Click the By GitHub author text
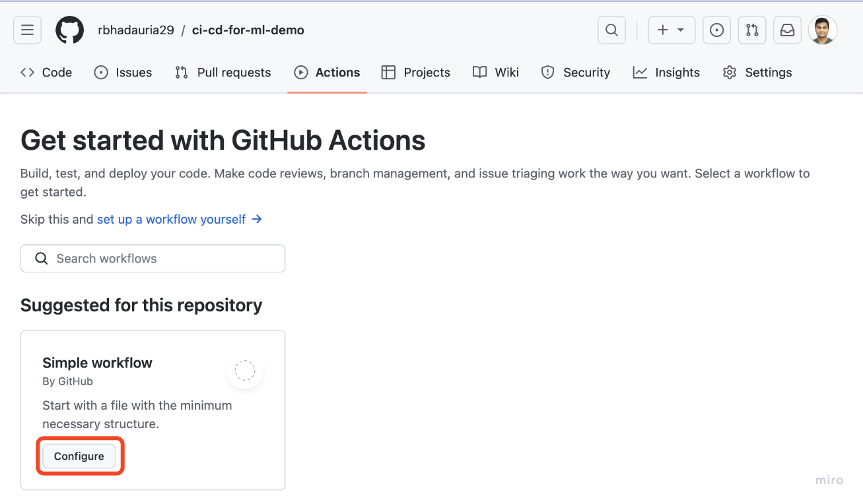The image size is (863, 504). point(67,381)
